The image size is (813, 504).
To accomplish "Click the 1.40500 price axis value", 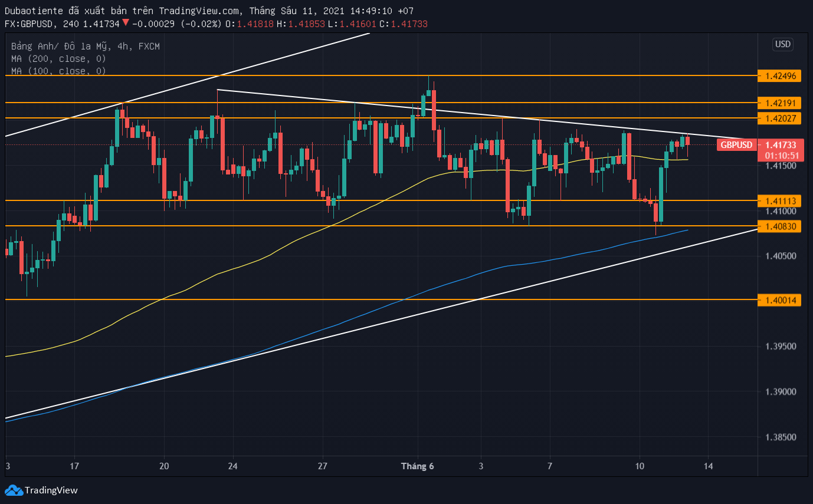I will coord(780,256).
